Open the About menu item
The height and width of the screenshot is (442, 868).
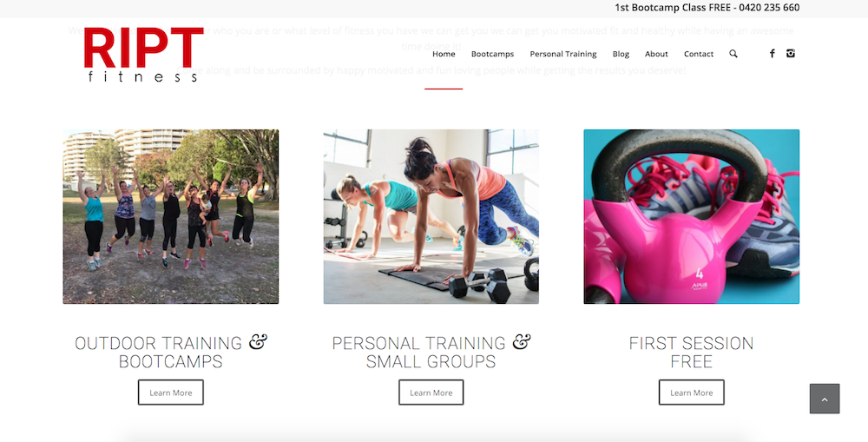click(656, 54)
